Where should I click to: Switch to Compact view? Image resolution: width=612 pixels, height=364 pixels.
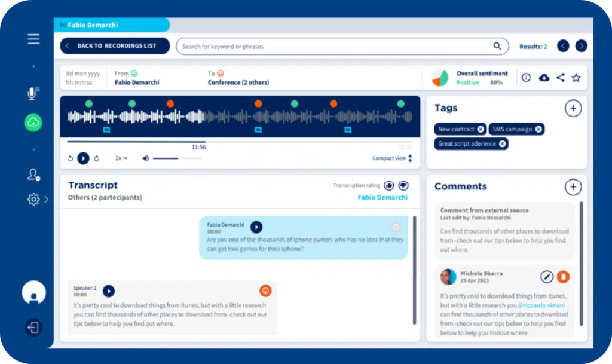click(x=389, y=158)
